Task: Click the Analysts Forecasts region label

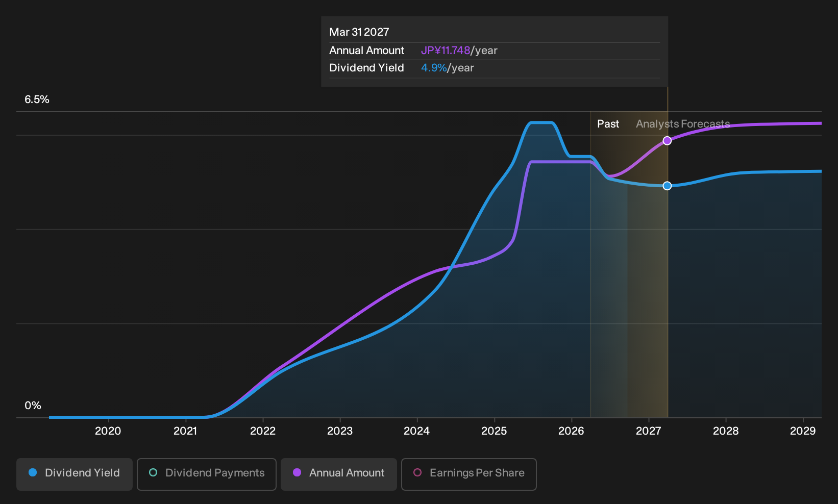Action: click(x=683, y=124)
